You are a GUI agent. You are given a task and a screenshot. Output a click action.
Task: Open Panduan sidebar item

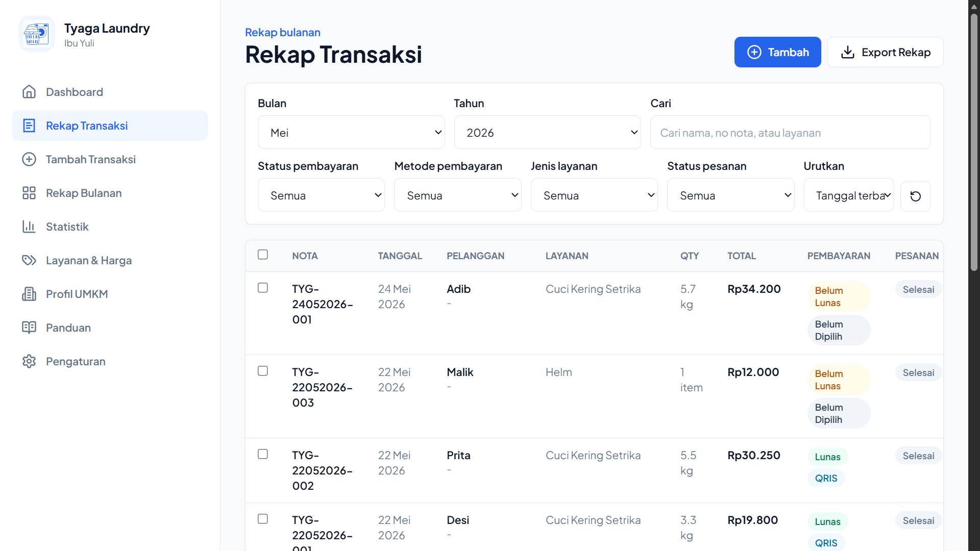pyautogui.click(x=110, y=328)
